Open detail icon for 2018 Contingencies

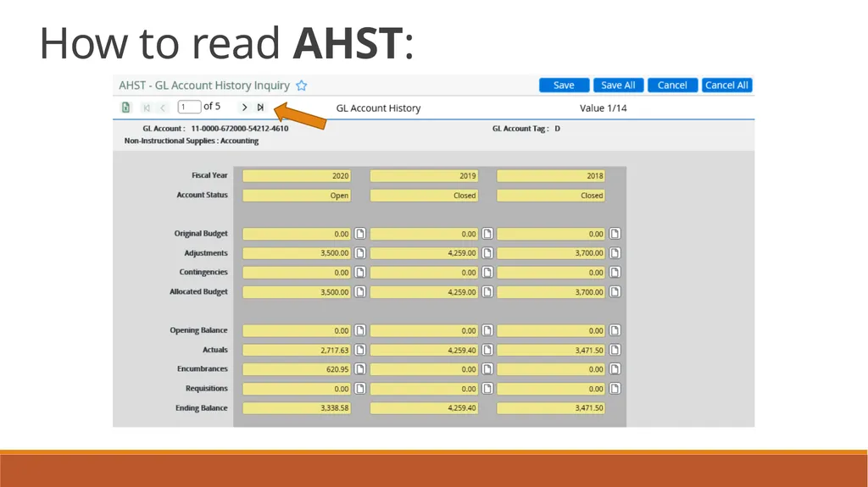pos(615,272)
